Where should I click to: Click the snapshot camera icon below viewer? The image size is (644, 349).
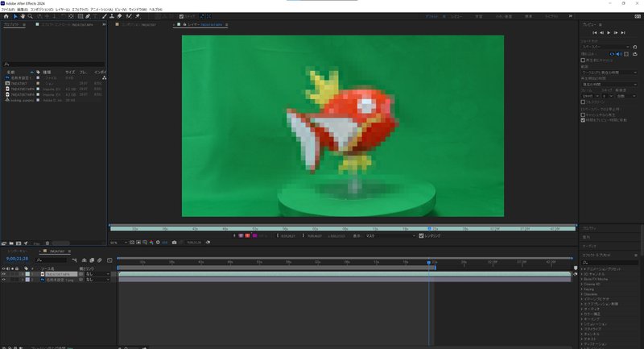[x=174, y=243]
